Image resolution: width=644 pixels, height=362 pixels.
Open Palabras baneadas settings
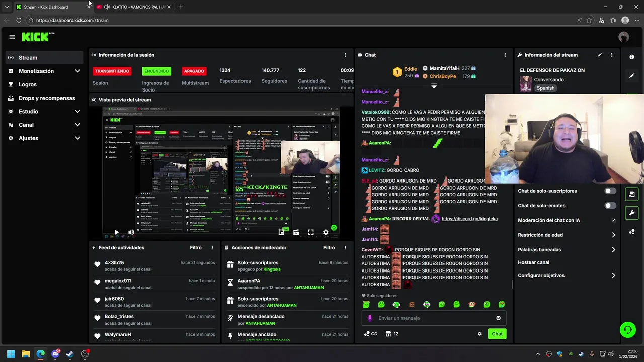pyautogui.click(x=567, y=249)
